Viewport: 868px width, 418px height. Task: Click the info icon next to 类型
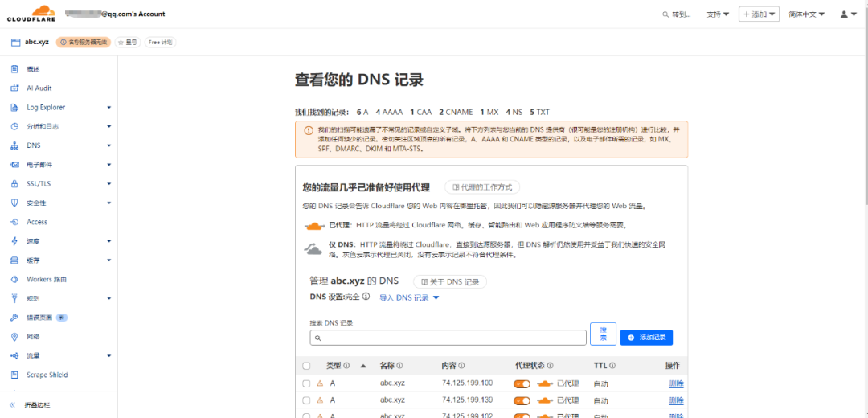click(x=346, y=366)
